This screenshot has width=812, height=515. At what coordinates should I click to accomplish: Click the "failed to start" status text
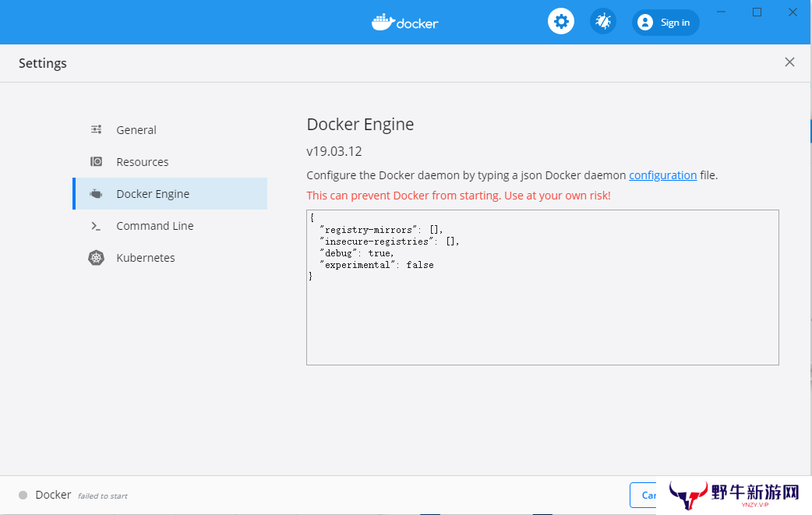point(103,496)
